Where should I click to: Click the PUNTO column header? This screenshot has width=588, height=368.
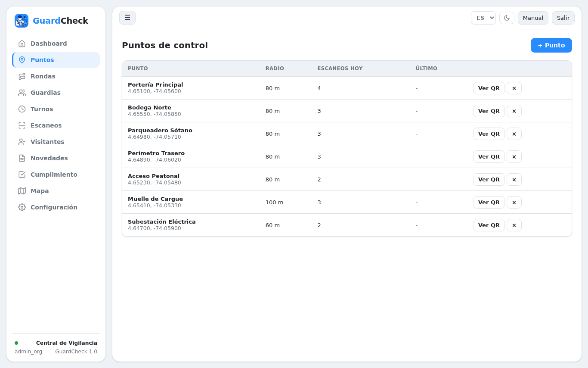138,69
